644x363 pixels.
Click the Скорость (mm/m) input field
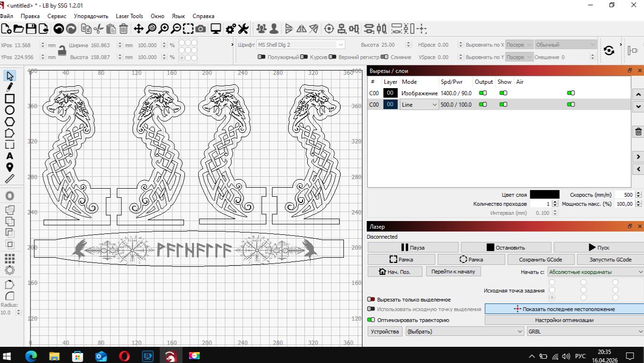pyautogui.click(x=624, y=194)
